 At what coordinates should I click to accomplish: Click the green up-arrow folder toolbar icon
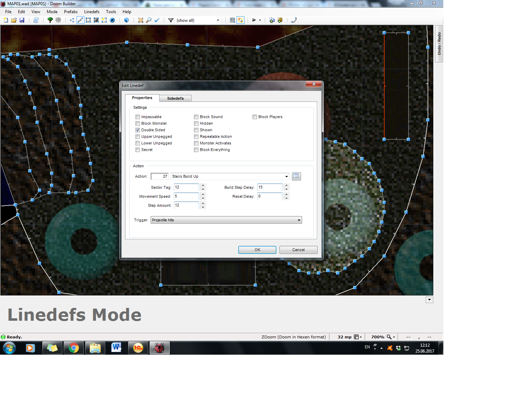tap(272, 20)
